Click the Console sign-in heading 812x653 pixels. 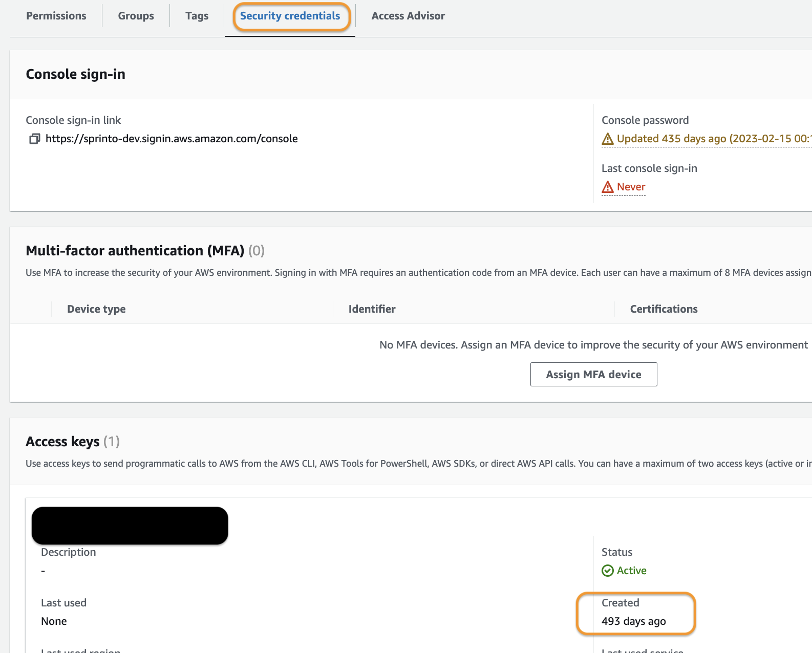[76, 74]
